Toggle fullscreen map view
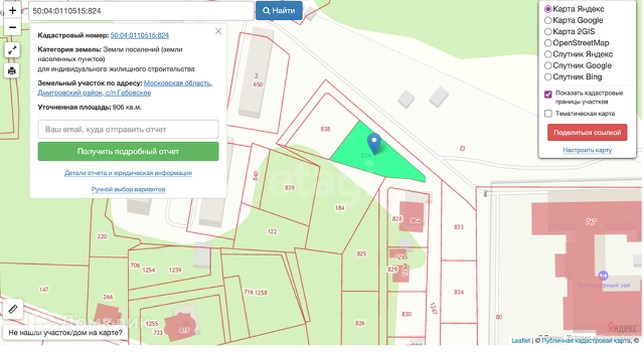Screen dimensions: 644x354 [x=12, y=50]
